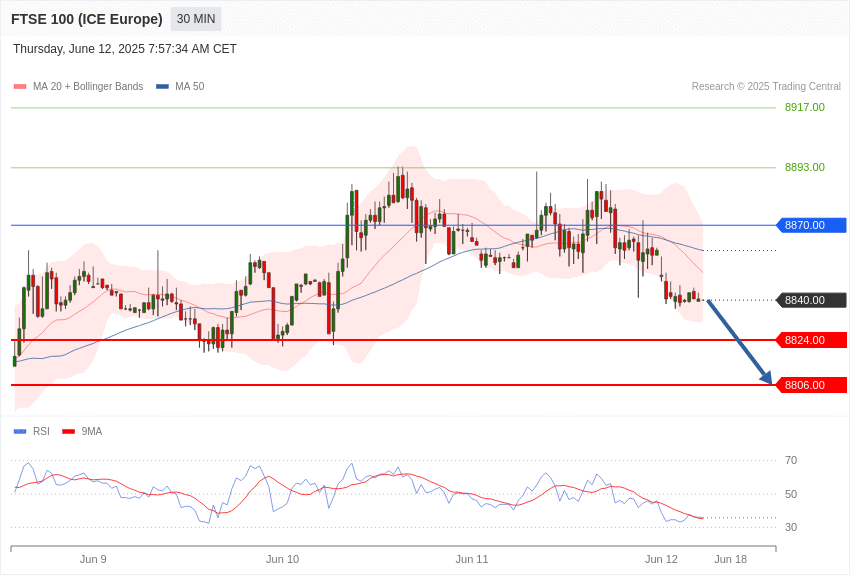The height and width of the screenshot is (576, 850).
Task: Click the Jun 12 date axis label
Action: click(x=661, y=559)
